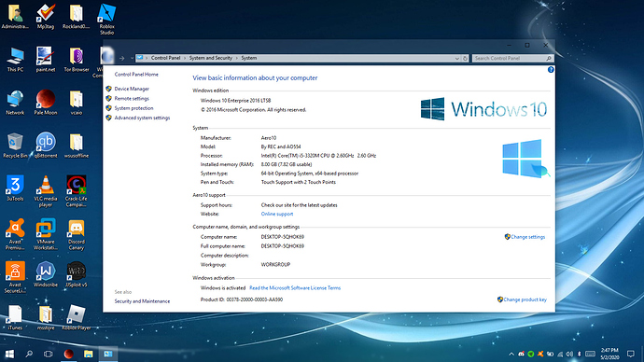Open File Explorer from the taskbar
Image resolution: width=644 pixels, height=362 pixels.
[x=88, y=354]
